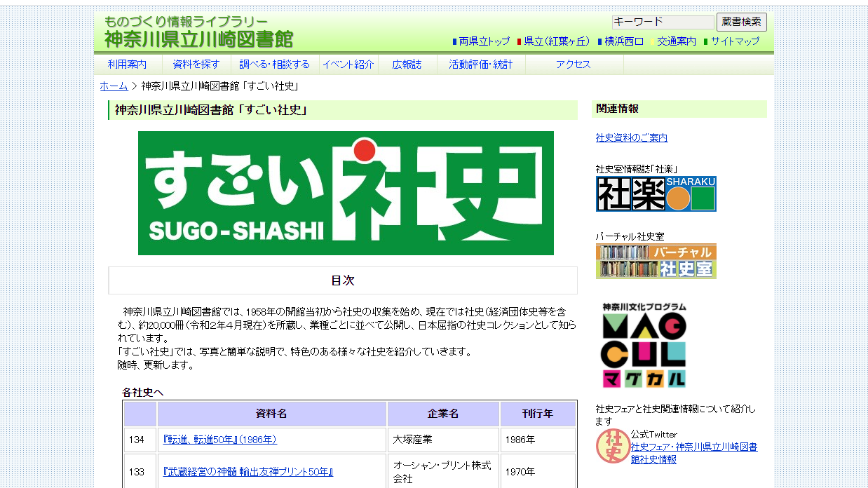This screenshot has width=868, height=488.
Task: Open the 社楽 SHARAKU banner image
Action: pyautogui.click(x=656, y=194)
